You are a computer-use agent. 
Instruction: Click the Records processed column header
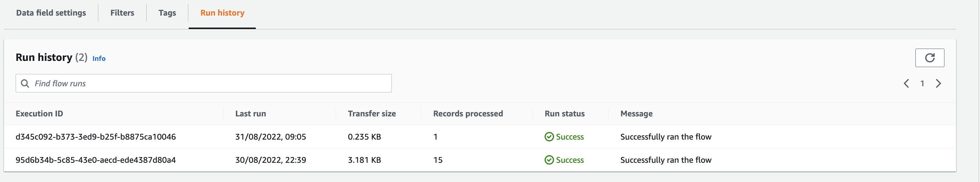(468, 113)
